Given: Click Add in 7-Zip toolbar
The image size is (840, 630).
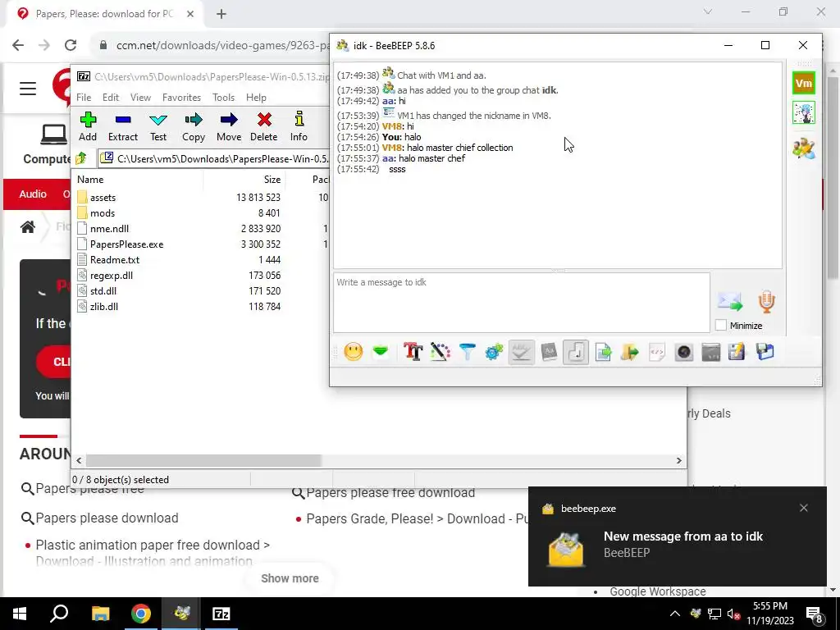Looking at the screenshot, I should [x=88, y=126].
